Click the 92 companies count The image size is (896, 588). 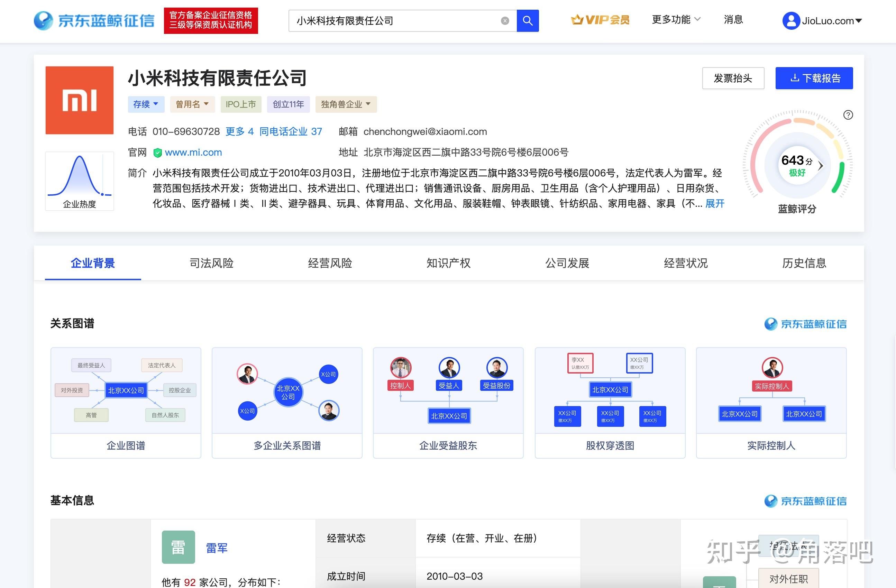point(190,582)
